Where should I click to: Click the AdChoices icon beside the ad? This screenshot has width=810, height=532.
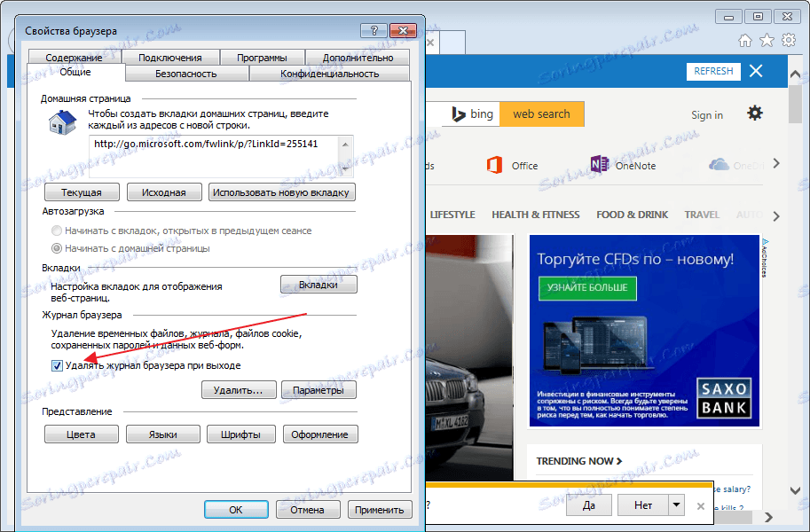765,258
